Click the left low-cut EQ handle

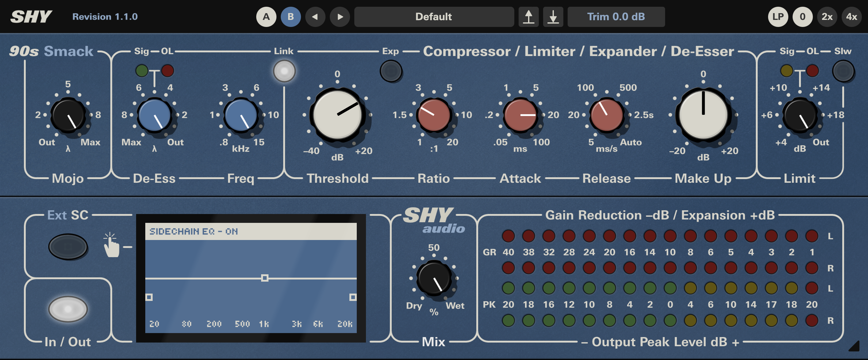149,297
